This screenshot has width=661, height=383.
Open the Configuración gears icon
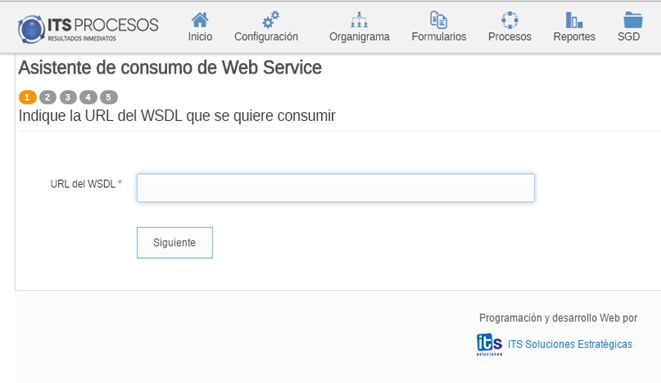pyautogui.click(x=270, y=20)
